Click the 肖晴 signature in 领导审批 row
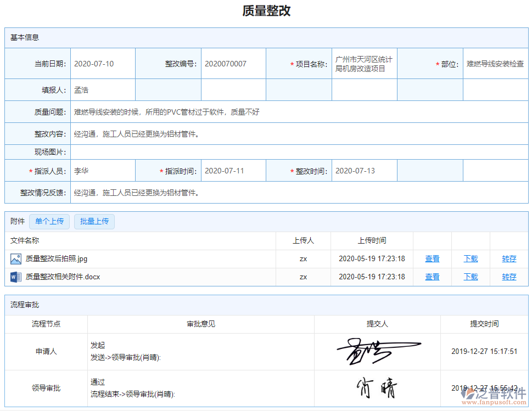The width and height of the screenshot is (532, 411). [377, 388]
